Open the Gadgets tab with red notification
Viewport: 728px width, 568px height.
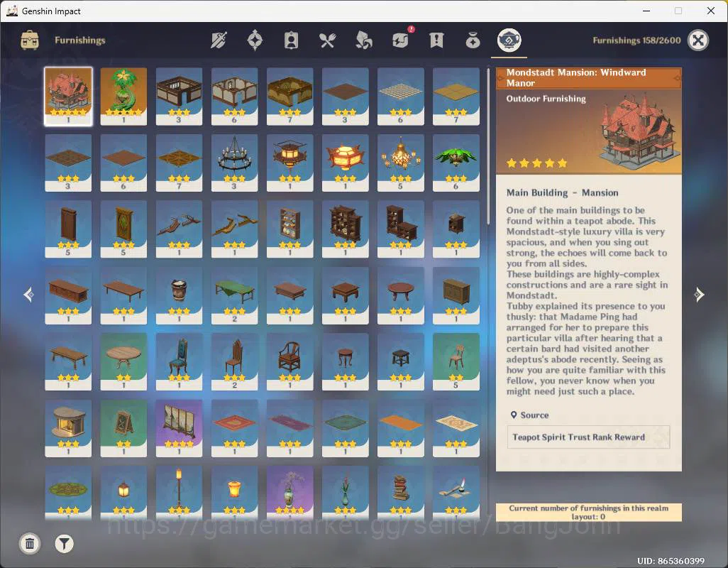point(401,39)
